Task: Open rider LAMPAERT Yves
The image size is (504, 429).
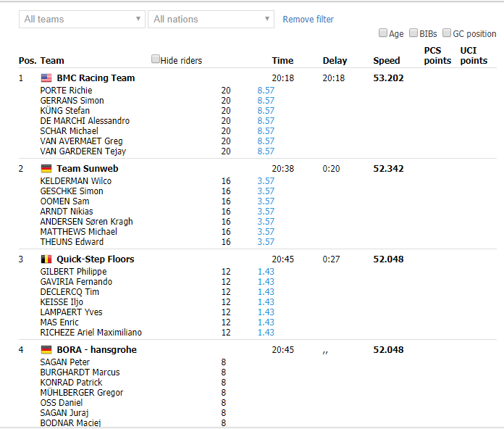Action: point(72,312)
